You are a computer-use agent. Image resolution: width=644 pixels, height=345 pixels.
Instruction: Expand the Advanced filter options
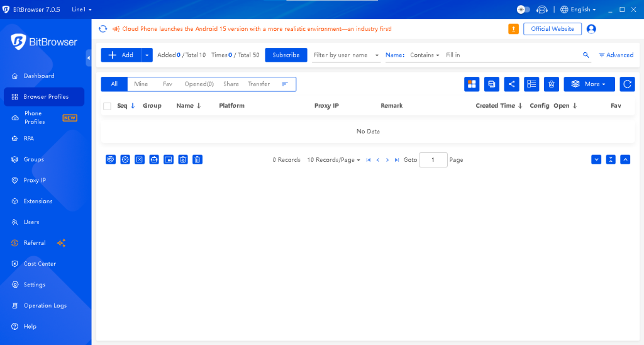[616, 55]
